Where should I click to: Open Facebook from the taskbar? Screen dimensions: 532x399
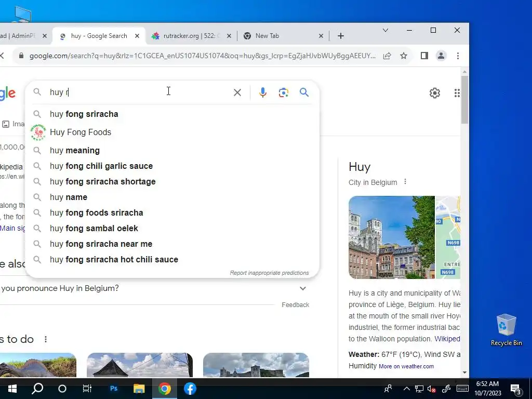point(190,389)
